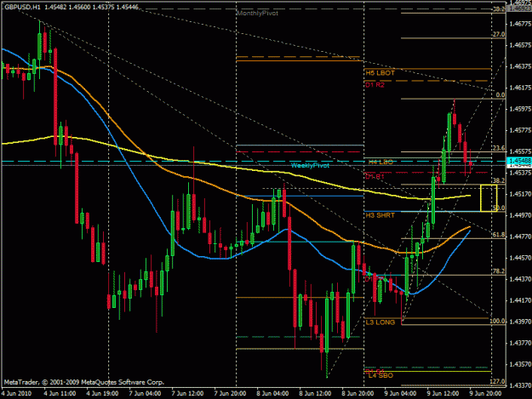Click price axis value 1.43370

520,385
